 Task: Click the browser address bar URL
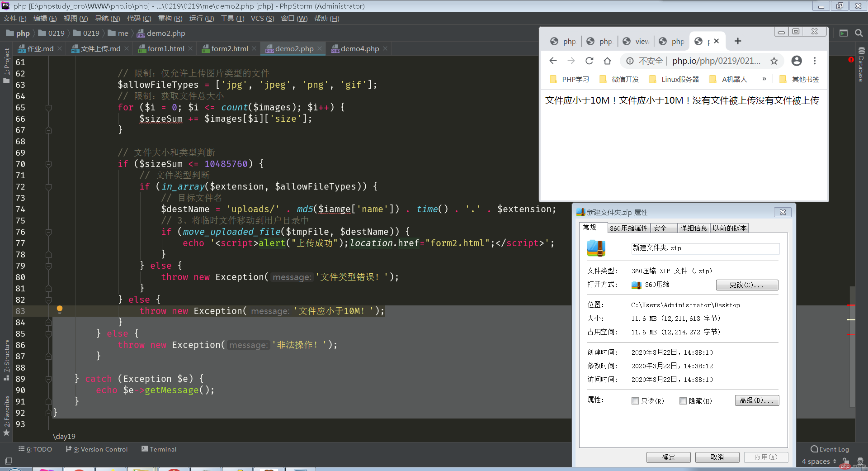[716, 61]
